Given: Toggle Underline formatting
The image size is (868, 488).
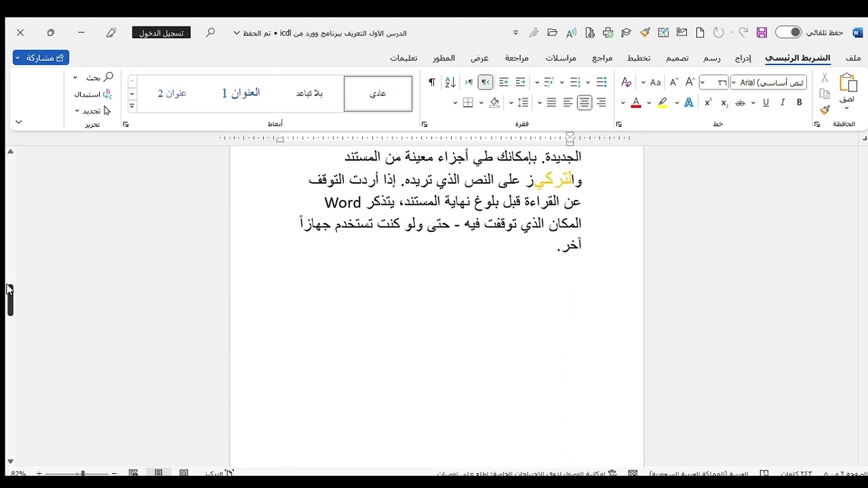Looking at the screenshot, I should [x=766, y=103].
